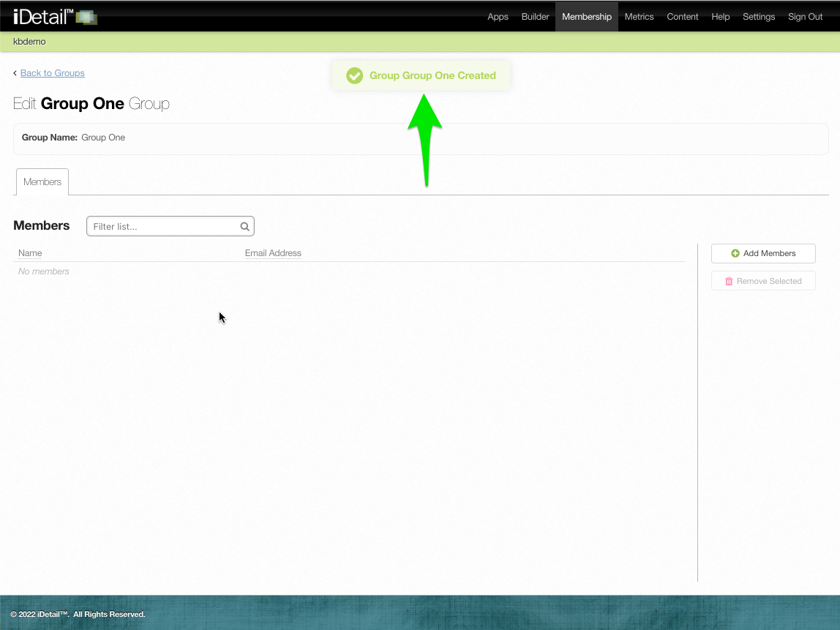Click the No members placeholder text
This screenshot has width=840, height=630.
(44, 271)
